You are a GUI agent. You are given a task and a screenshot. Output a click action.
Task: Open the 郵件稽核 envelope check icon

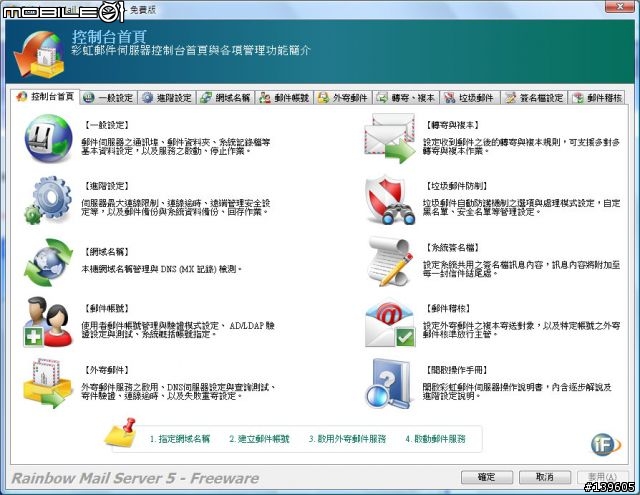[389, 322]
